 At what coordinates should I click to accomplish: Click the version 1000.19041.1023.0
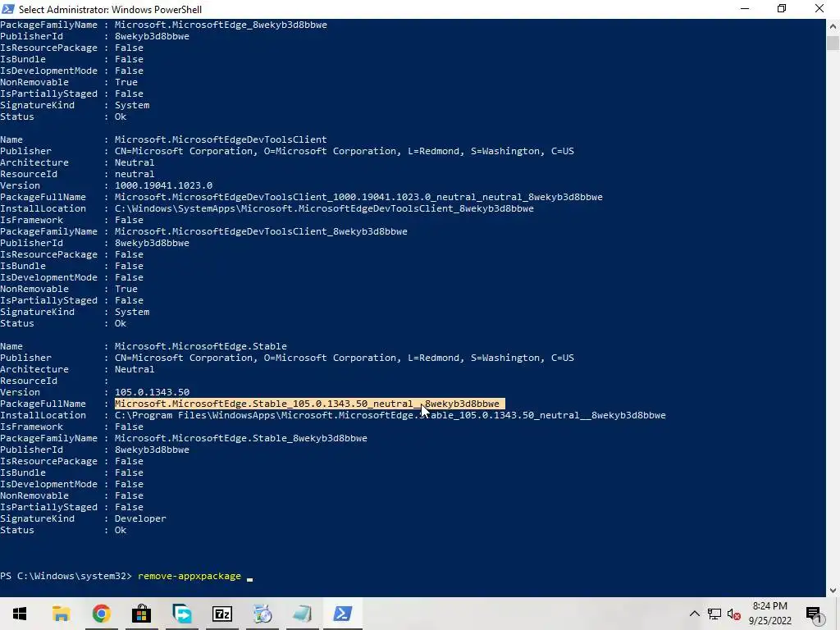coord(163,186)
